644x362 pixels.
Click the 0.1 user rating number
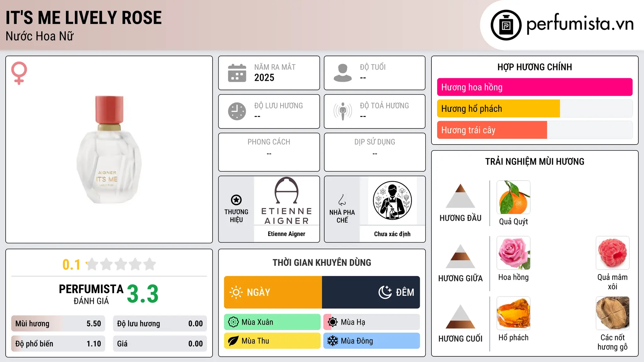click(71, 265)
